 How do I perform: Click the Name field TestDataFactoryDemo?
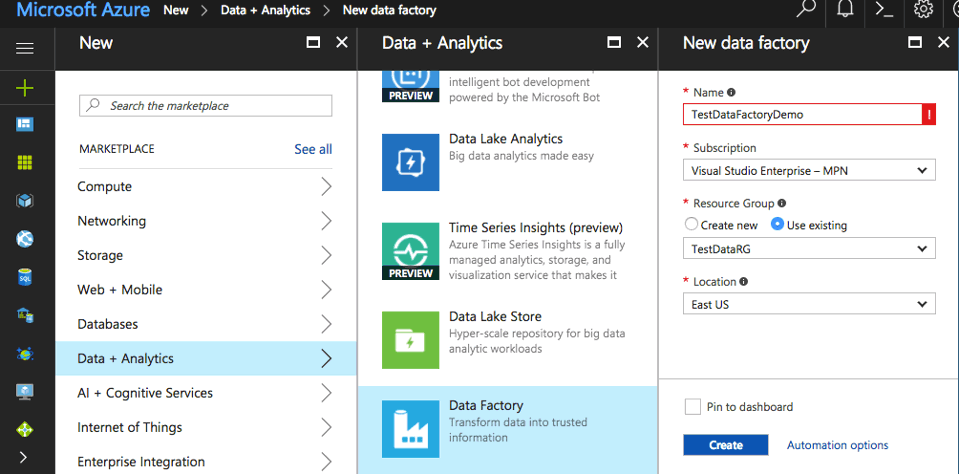pos(802,114)
